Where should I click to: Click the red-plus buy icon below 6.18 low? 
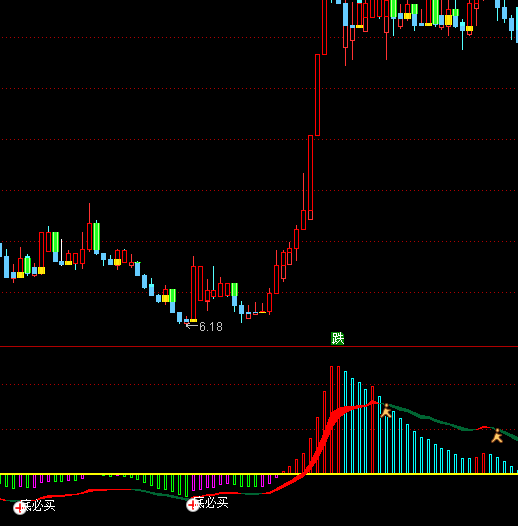coord(193,505)
